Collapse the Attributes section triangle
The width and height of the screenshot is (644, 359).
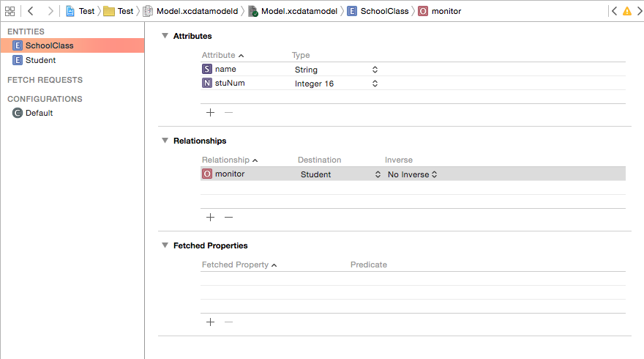pyautogui.click(x=165, y=36)
